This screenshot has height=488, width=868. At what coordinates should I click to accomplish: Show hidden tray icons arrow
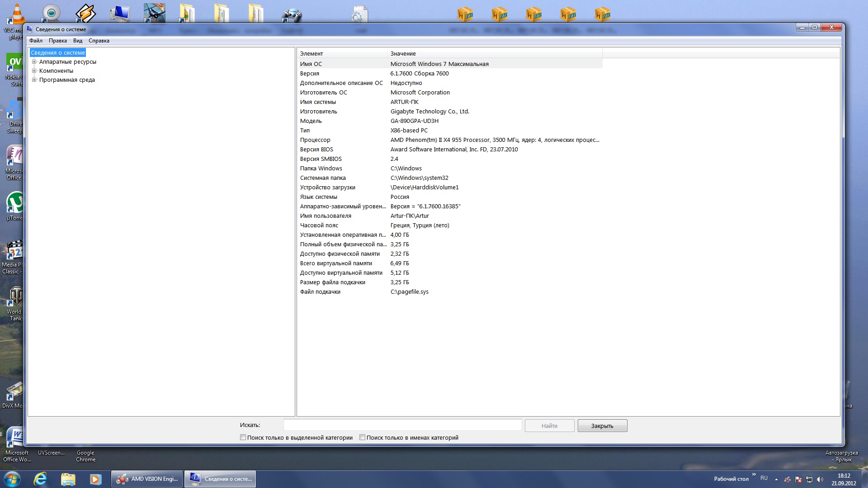coord(776,479)
